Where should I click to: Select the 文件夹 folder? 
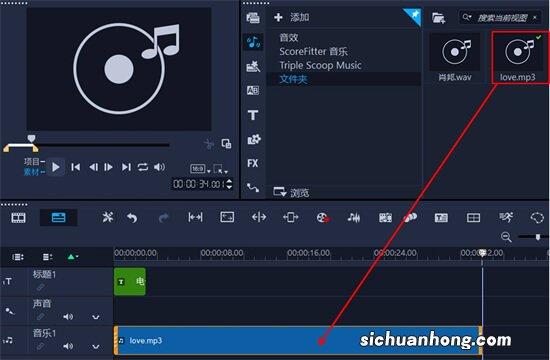tap(293, 79)
